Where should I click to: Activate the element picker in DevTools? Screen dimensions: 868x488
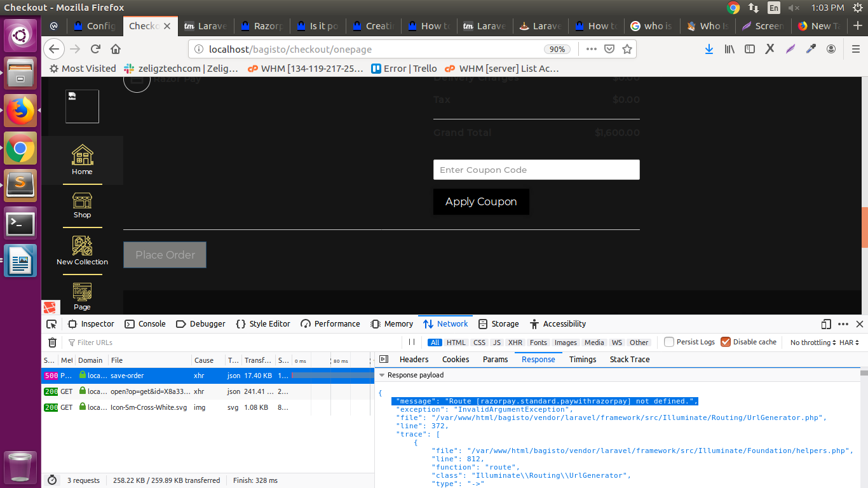(51, 324)
